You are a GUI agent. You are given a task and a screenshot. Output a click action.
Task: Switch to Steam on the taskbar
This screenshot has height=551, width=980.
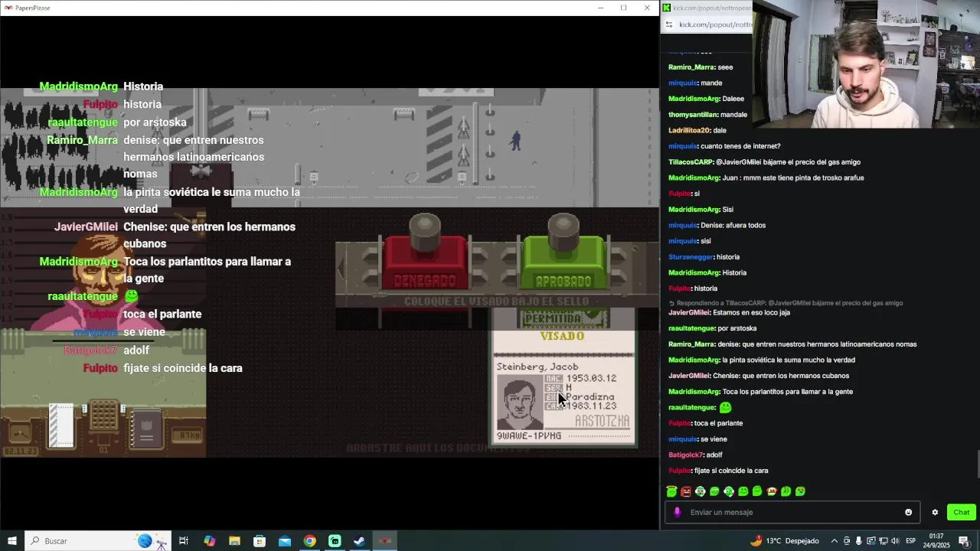(x=359, y=541)
